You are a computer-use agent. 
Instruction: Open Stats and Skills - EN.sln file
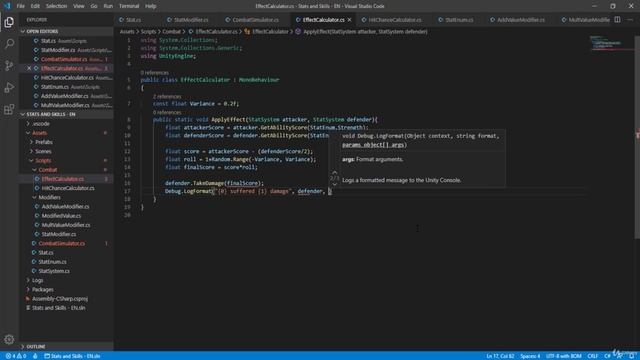[x=58, y=308]
